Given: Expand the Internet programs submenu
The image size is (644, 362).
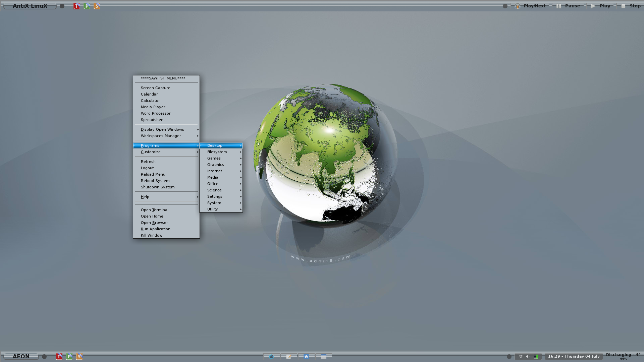Looking at the screenshot, I should click(221, 171).
